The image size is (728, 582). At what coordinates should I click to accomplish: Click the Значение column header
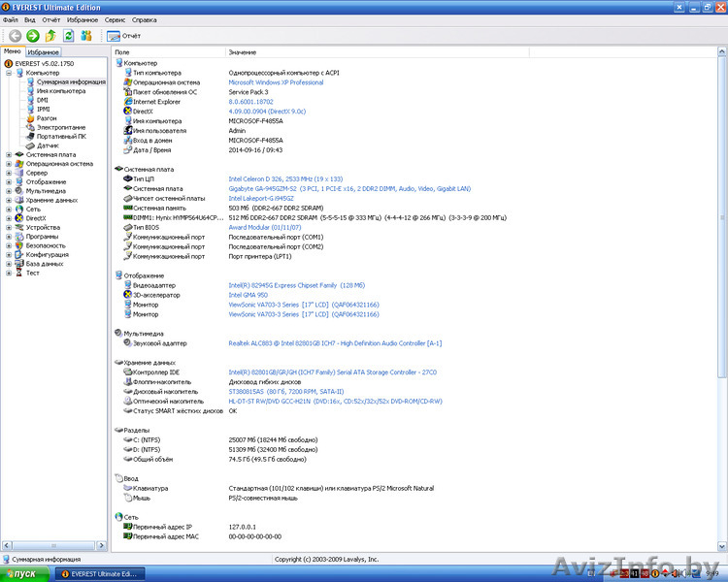click(x=243, y=51)
